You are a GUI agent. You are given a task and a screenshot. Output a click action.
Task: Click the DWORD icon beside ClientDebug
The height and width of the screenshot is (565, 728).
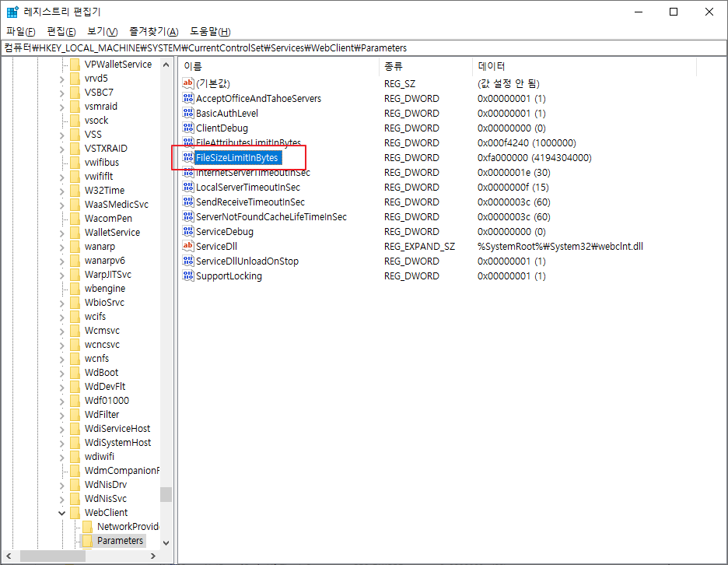187,128
